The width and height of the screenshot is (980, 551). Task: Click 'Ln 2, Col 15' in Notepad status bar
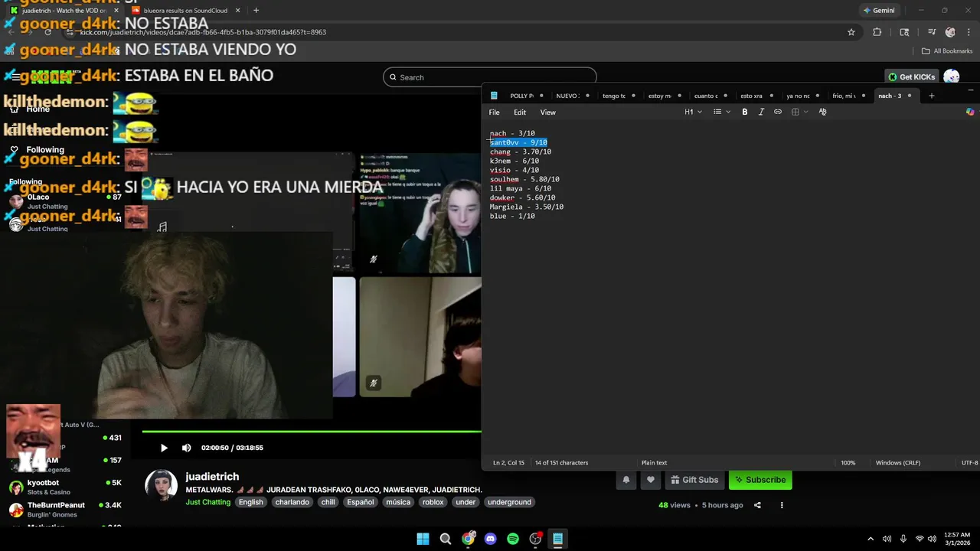pos(508,463)
